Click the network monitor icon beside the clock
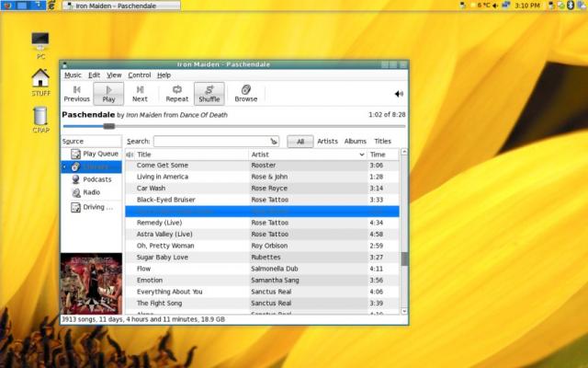The height and width of the screenshot is (368, 588). click(x=506, y=6)
